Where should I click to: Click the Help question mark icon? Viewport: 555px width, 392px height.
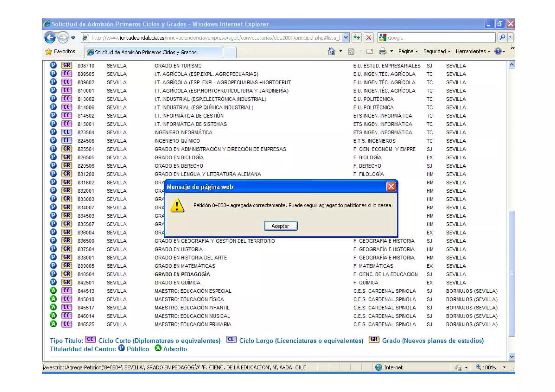pyautogui.click(x=498, y=51)
